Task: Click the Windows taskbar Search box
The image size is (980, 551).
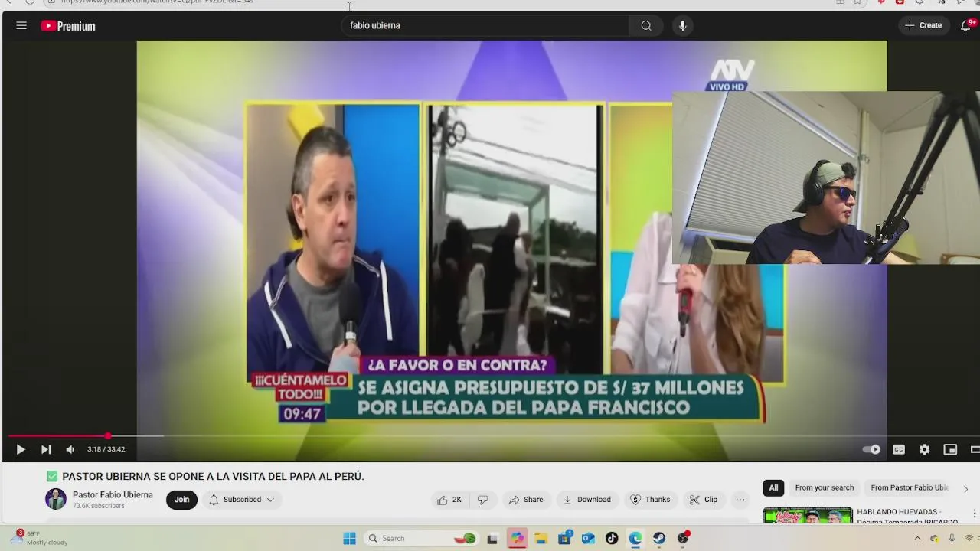Action: point(421,538)
